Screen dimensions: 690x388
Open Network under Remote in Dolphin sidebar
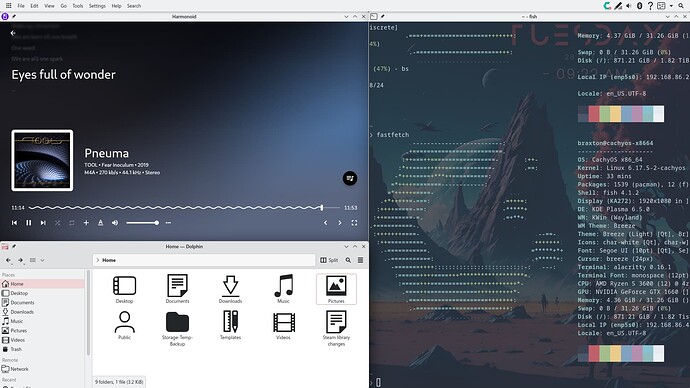pyautogui.click(x=42, y=369)
